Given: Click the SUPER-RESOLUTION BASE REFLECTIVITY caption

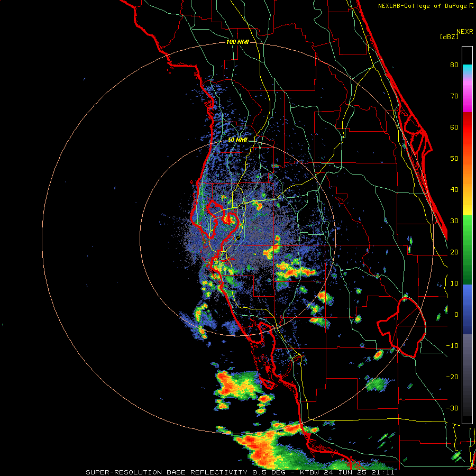Looking at the screenshot, I should 166,472.
